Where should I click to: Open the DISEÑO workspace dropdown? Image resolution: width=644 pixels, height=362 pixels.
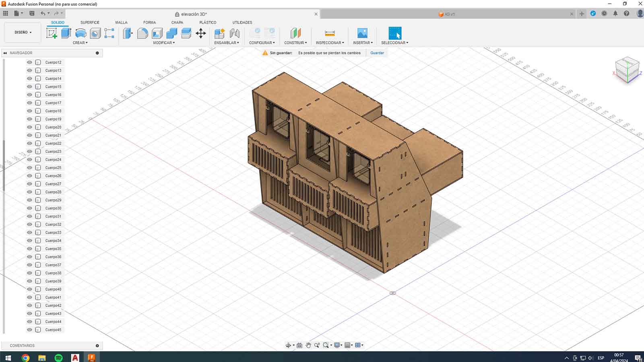click(x=23, y=32)
